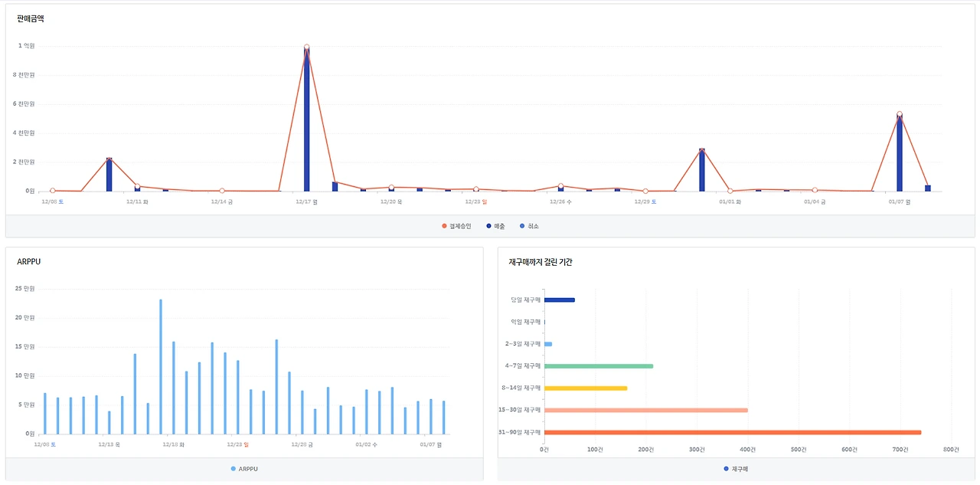Toggle the 결제승인 legend series

456,226
